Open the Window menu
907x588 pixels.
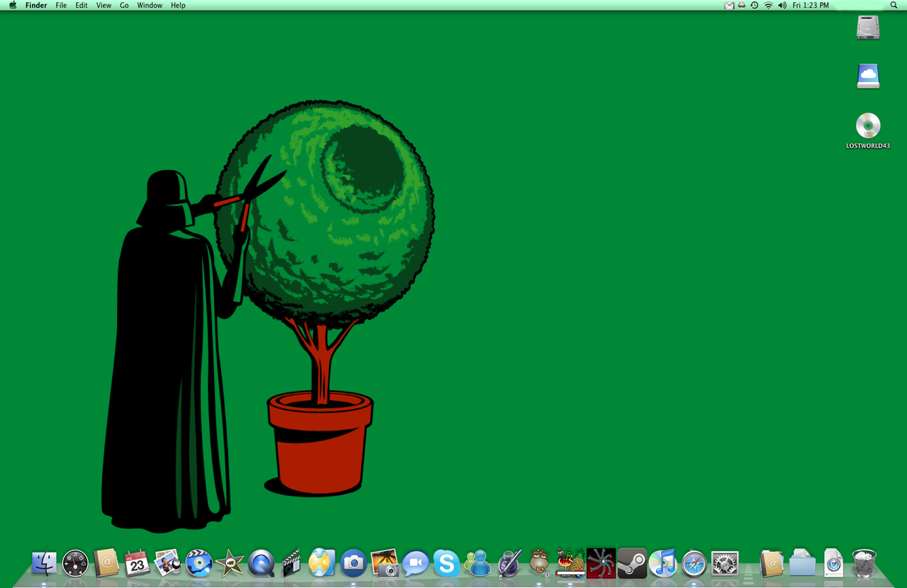click(x=150, y=5)
